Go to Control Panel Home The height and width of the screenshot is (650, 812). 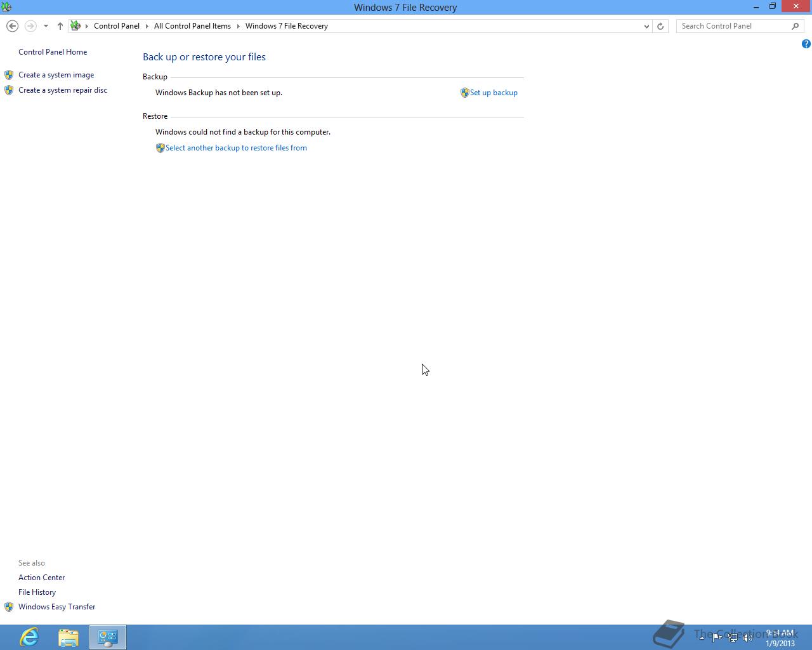click(x=53, y=52)
